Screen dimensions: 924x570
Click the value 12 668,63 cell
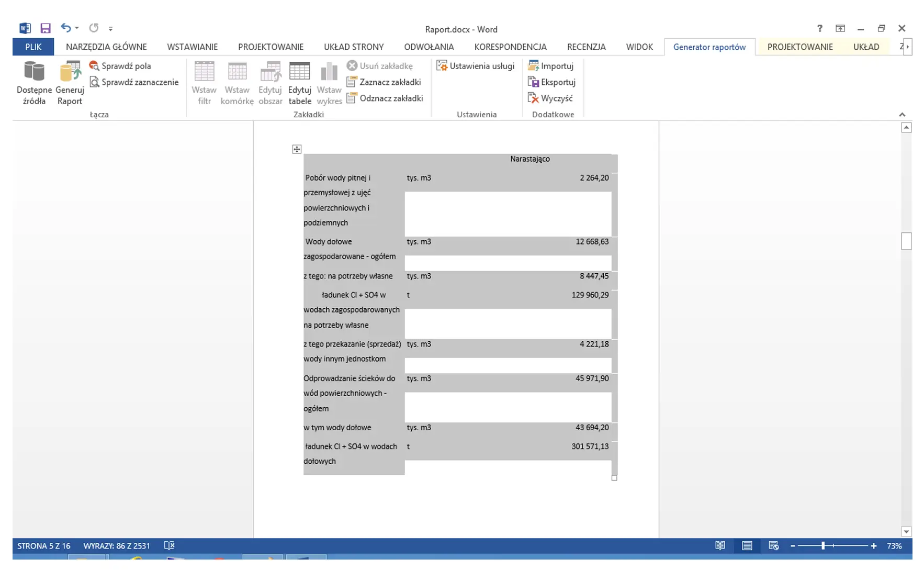pyautogui.click(x=592, y=242)
